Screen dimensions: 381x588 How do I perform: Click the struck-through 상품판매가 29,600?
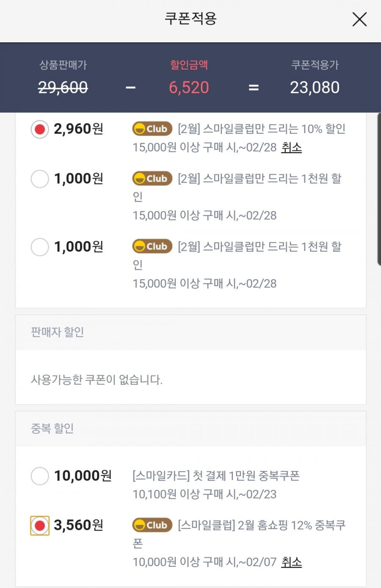pos(63,88)
